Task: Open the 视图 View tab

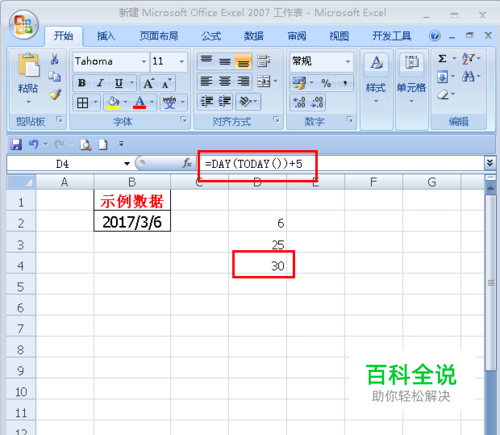Action: [x=339, y=36]
